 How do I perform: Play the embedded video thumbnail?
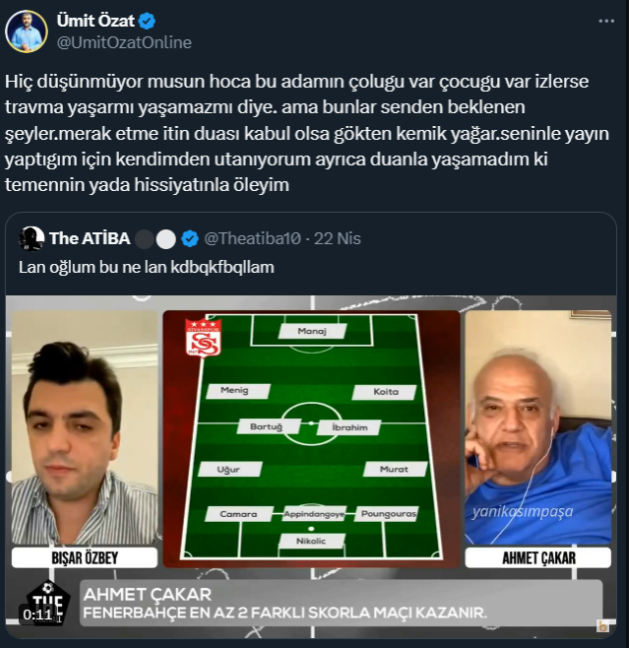click(311, 467)
